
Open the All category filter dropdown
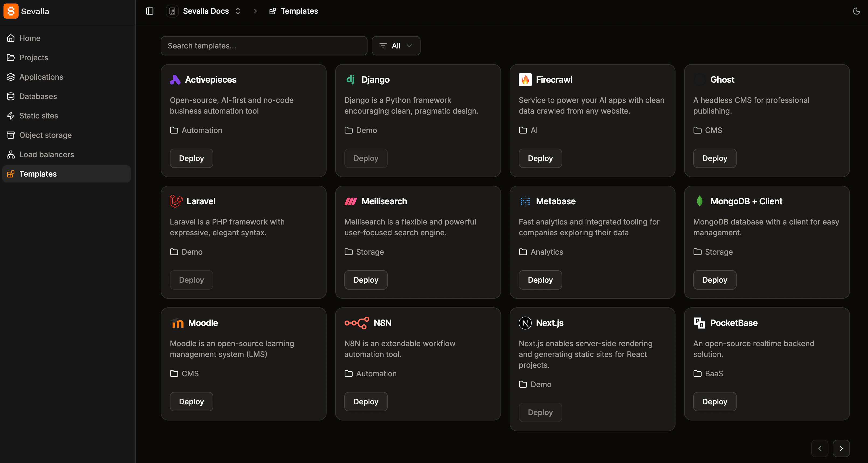(x=396, y=46)
